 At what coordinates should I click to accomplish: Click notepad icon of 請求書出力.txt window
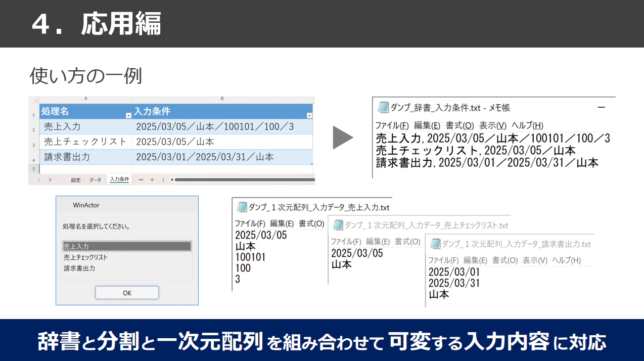click(435, 244)
